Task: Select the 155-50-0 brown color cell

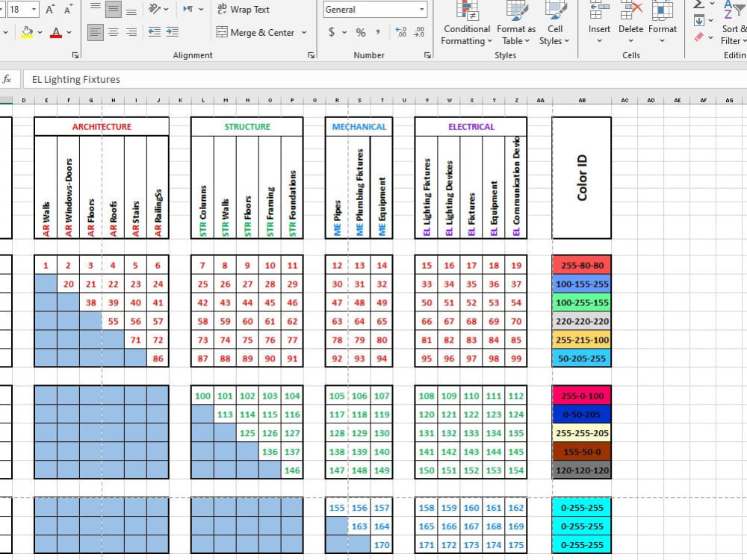Action: [x=582, y=452]
